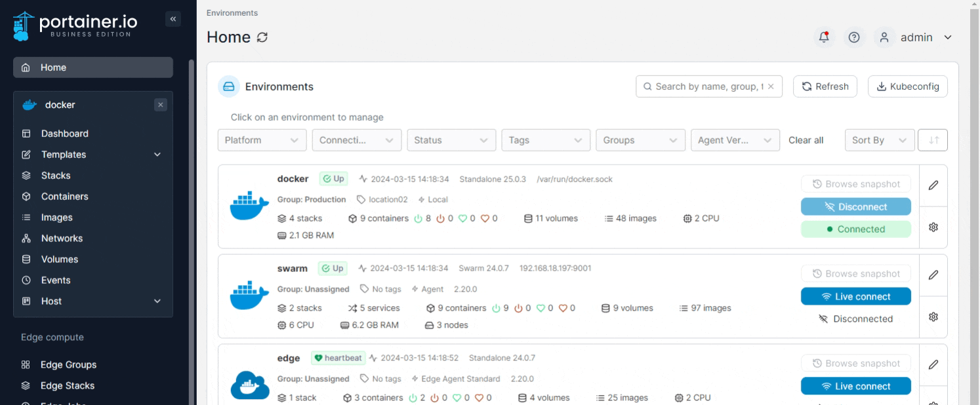Viewport: 980px width, 405px height.
Task: Clear the search field using X
Action: [771, 87]
